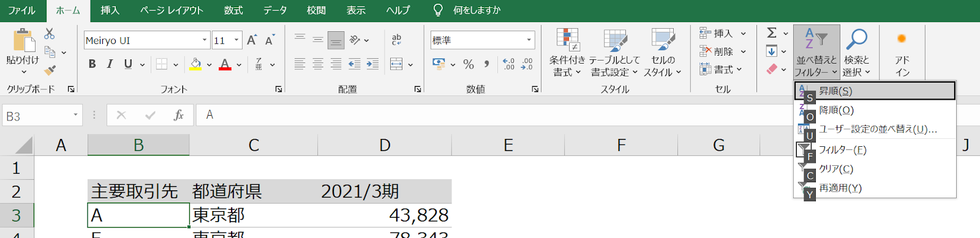Click decrease decimal places icon
Screen dimensions: 980x238
pos(527,64)
